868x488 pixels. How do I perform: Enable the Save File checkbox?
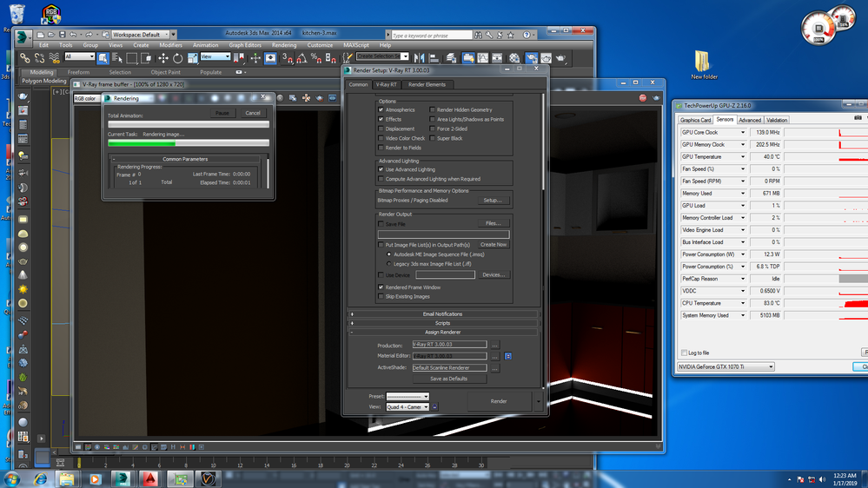coord(381,224)
